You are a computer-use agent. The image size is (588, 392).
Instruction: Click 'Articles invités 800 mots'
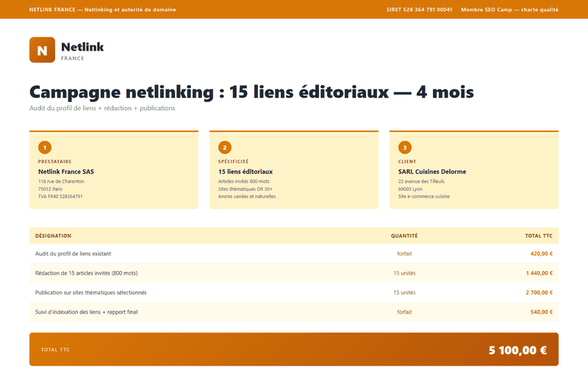click(x=244, y=181)
